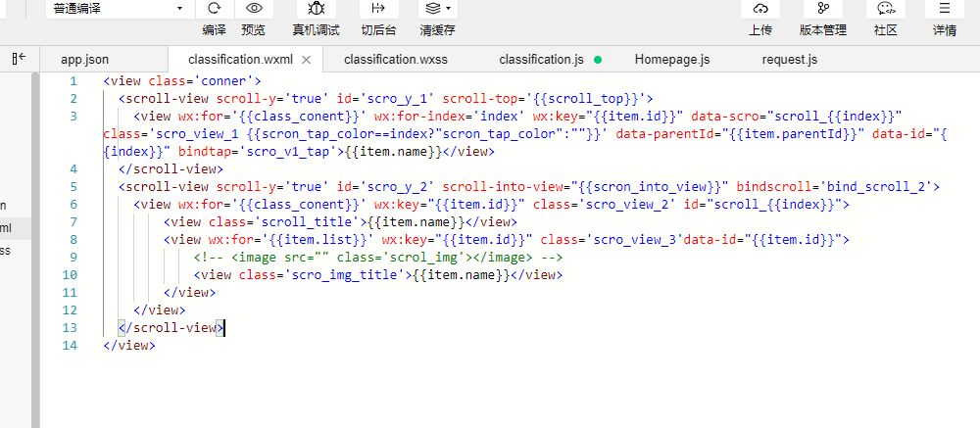This screenshot has height=428, width=980.
Task: Click the {{scron_into_view}} binding text
Action: (x=653, y=187)
